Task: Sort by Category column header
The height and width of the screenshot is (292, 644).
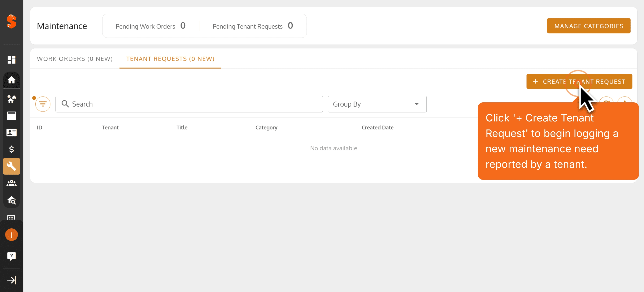Action: (266, 128)
